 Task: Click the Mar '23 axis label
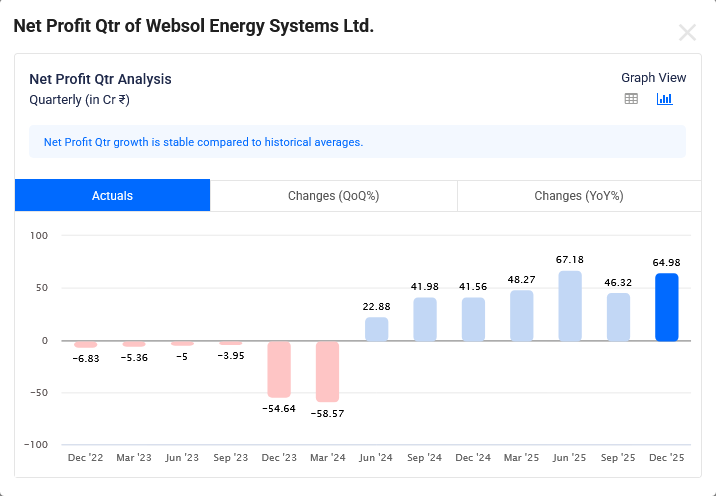pyautogui.click(x=134, y=457)
